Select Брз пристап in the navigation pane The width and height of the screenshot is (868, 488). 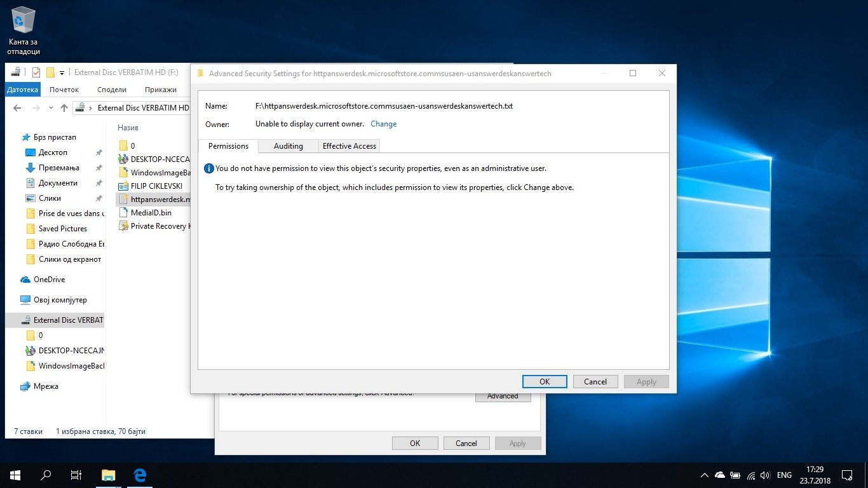tap(49, 137)
